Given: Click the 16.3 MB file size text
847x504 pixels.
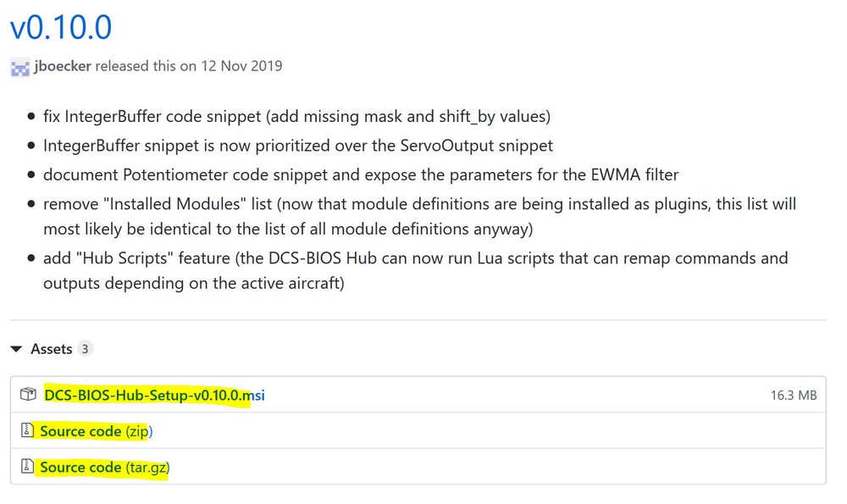Looking at the screenshot, I should [794, 395].
